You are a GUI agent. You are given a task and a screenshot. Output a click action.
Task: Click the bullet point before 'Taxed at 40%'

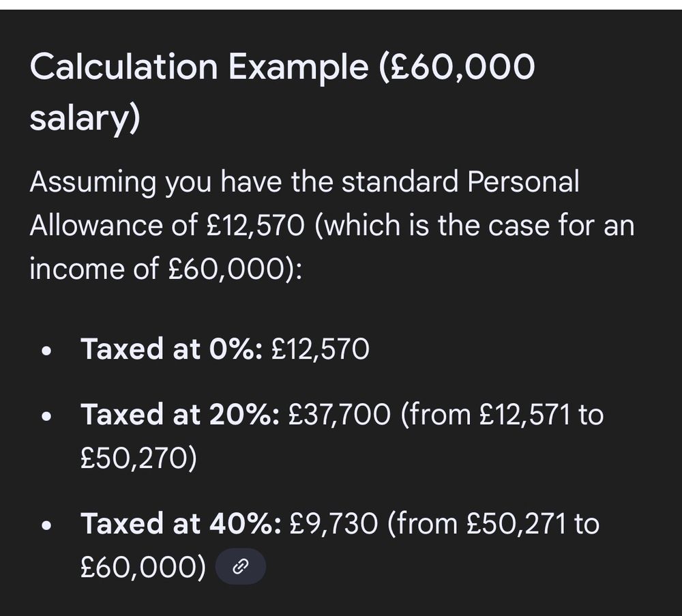click(46, 525)
